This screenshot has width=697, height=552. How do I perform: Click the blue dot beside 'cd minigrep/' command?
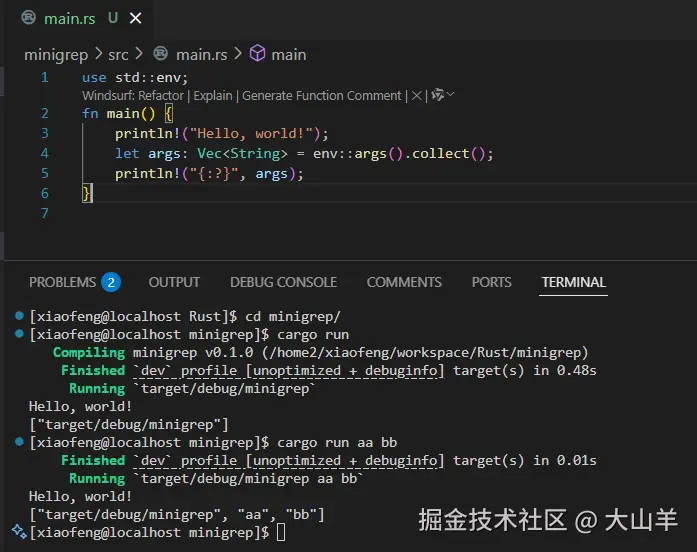(x=19, y=316)
